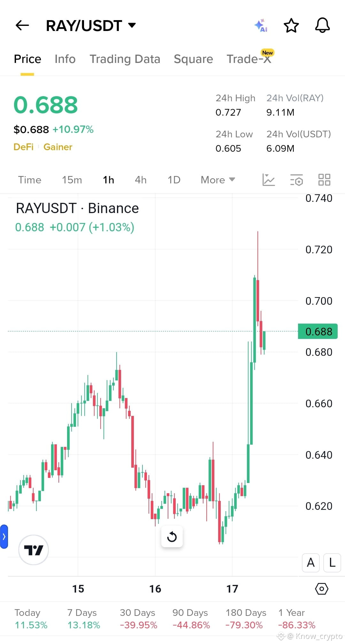This screenshot has width=345, height=644.
Task: Tap the TradingView logo badge
Action: click(x=34, y=550)
